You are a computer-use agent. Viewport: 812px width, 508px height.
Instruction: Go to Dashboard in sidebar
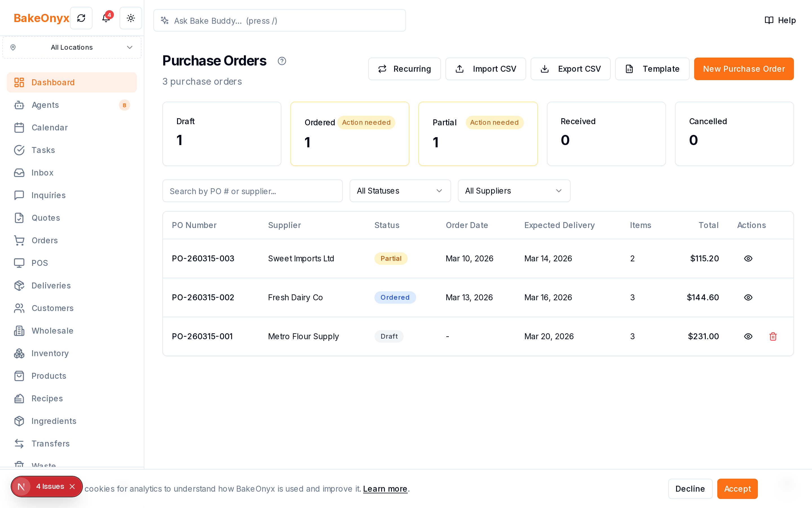coord(72,82)
